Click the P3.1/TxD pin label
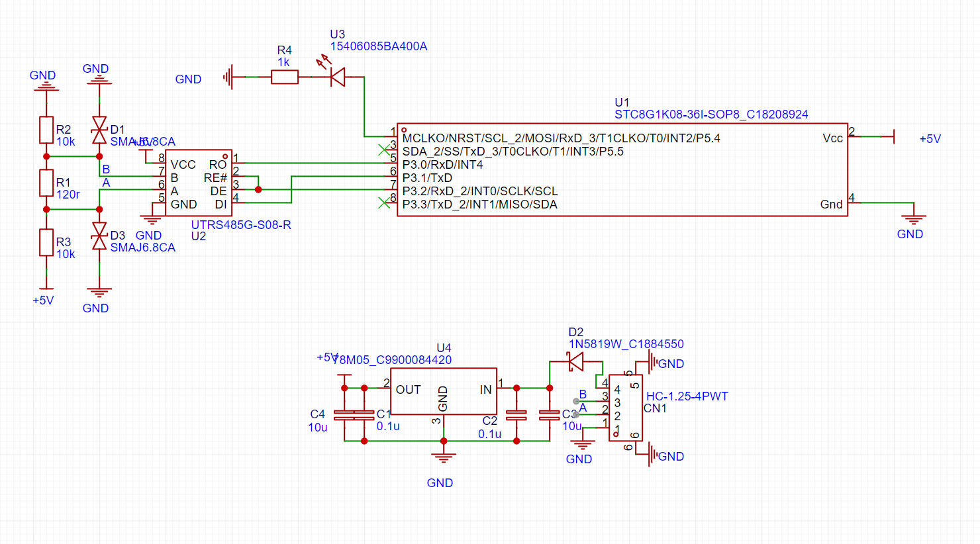The image size is (980, 544). click(x=427, y=178)
